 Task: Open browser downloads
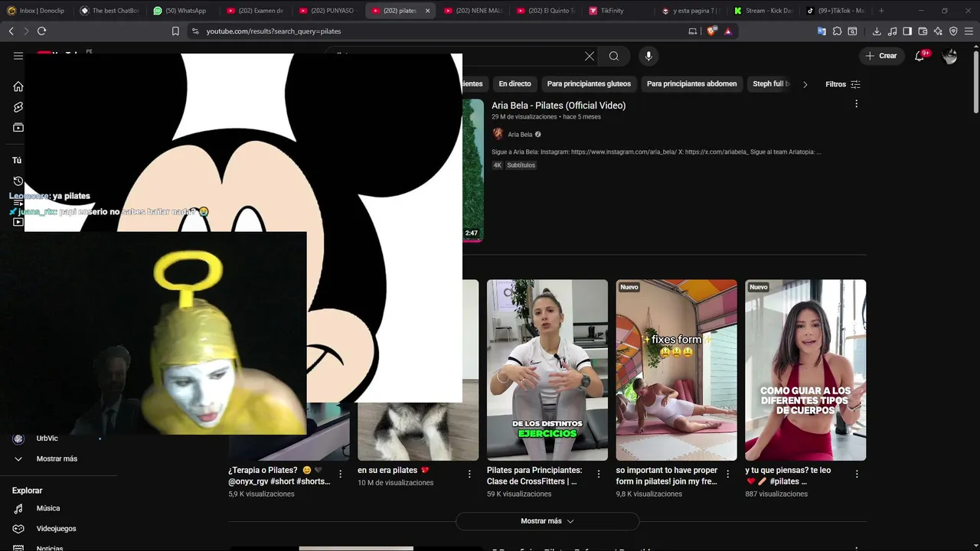click(x=877, y=31)
